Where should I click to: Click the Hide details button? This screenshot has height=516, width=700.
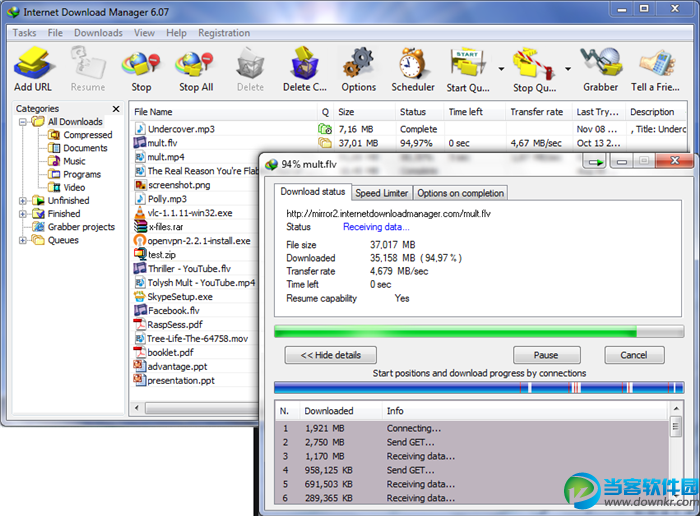pyautogui.click(x=330, y=355)
